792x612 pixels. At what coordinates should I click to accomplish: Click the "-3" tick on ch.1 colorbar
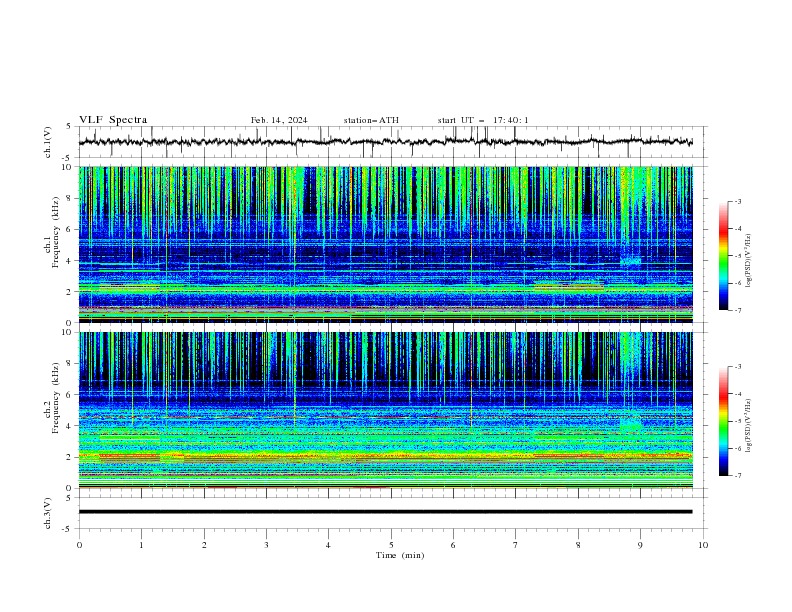coord(737,201)
